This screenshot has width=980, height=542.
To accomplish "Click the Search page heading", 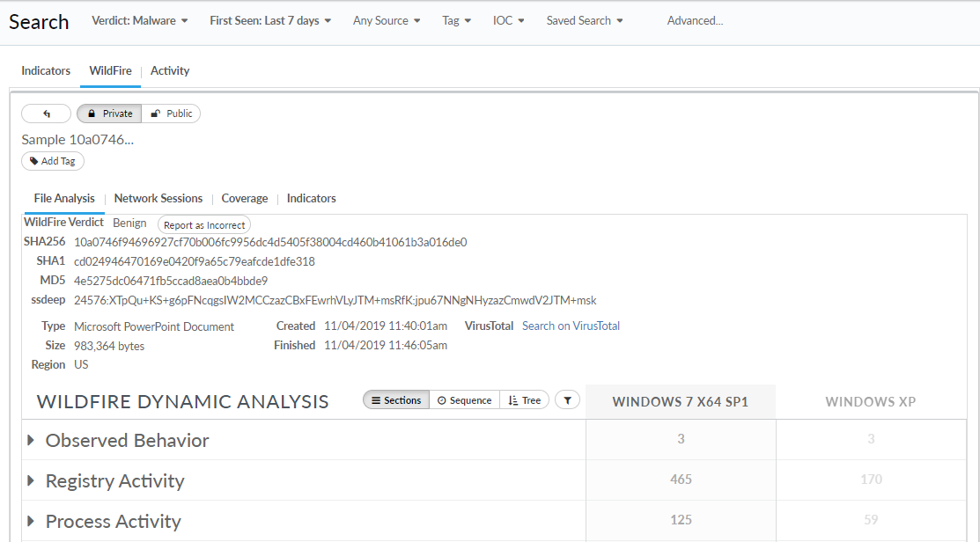I will pyautogui.click(x=39, y=22).
